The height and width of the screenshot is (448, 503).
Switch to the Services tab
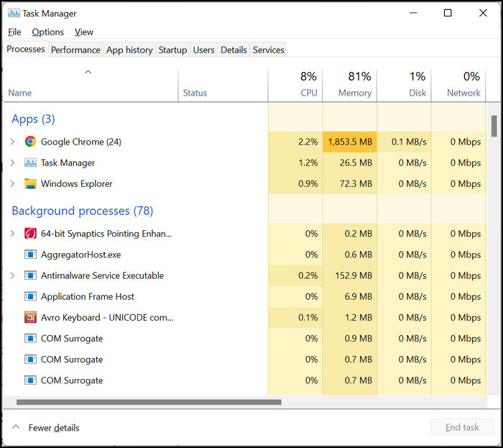point(269,50)
